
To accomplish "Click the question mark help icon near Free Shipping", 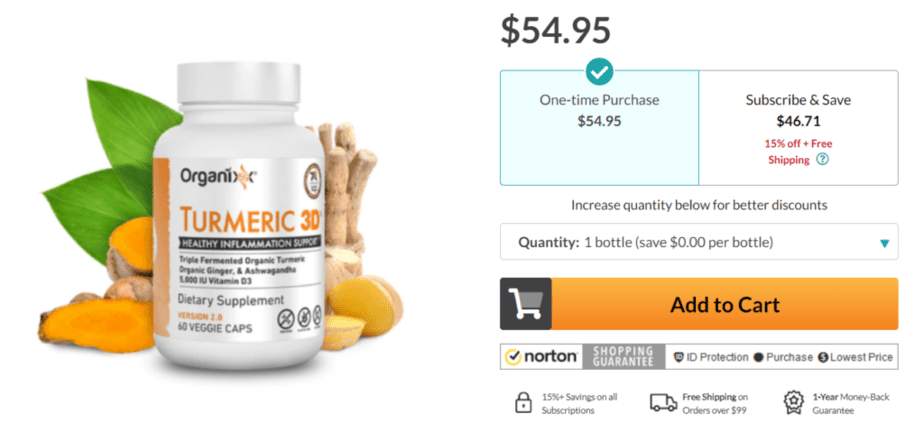I will click(x=822, y=160).
